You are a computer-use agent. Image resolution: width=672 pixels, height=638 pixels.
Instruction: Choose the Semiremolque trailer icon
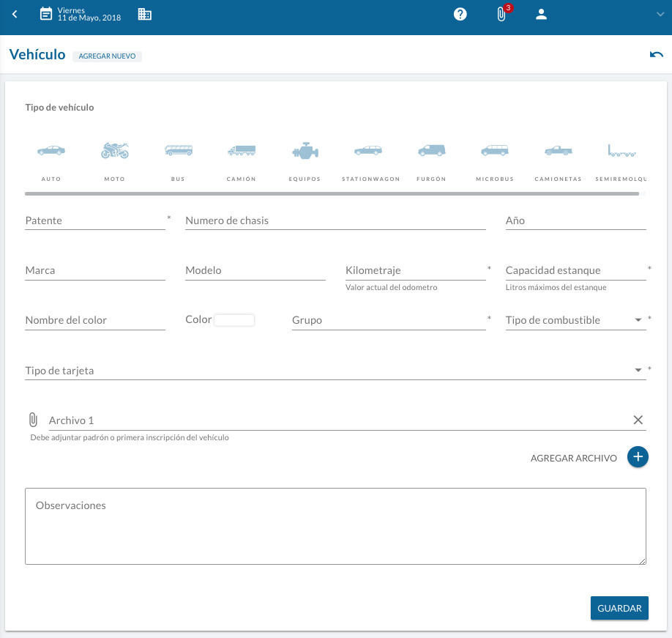coord(621,151)
